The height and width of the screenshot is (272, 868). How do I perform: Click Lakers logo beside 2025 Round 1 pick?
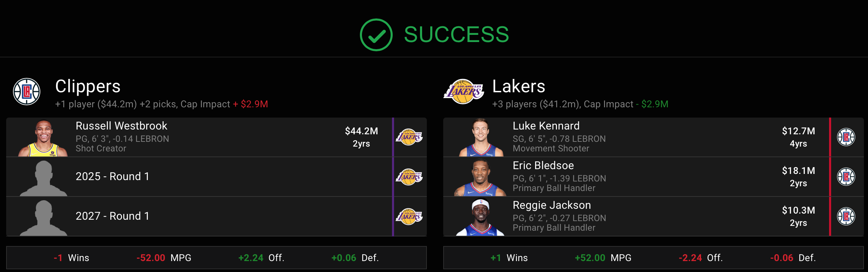[409, 177]
